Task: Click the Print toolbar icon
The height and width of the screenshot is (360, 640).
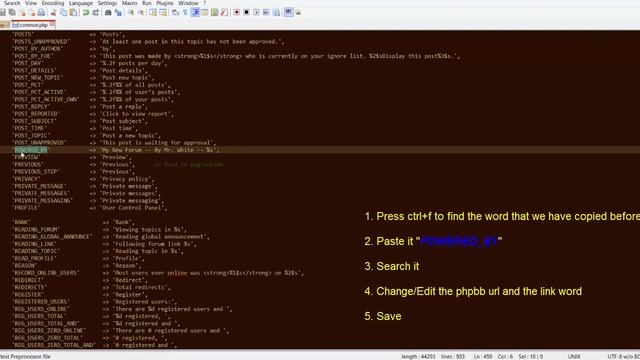Action: tap(42, 13)
